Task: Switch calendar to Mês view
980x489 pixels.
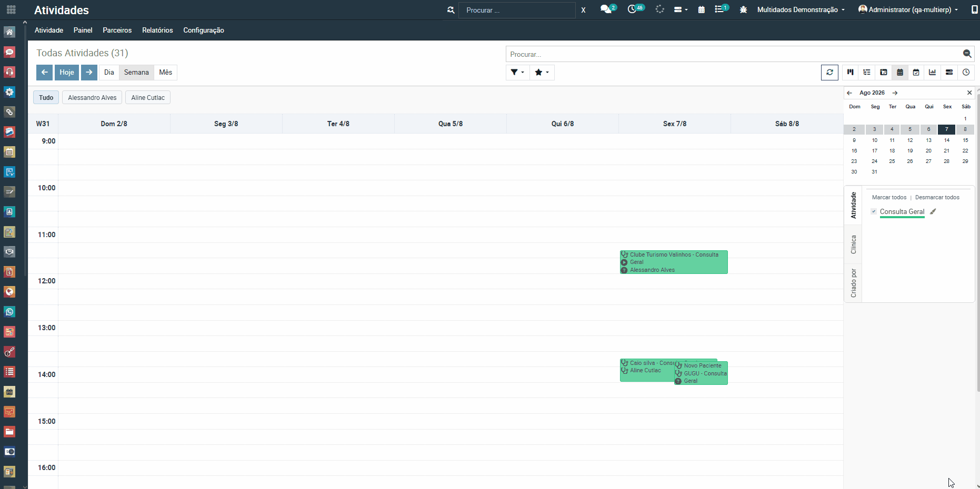Action: (166, 73)
